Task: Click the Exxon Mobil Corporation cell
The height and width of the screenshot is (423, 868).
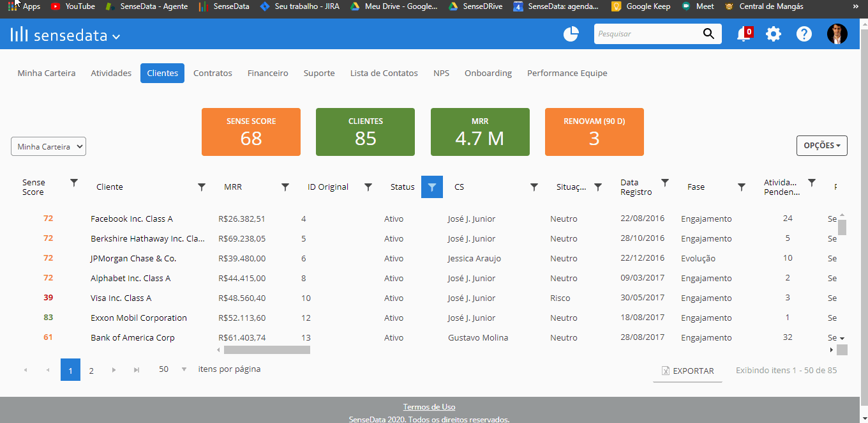Action: click(139, 318)
